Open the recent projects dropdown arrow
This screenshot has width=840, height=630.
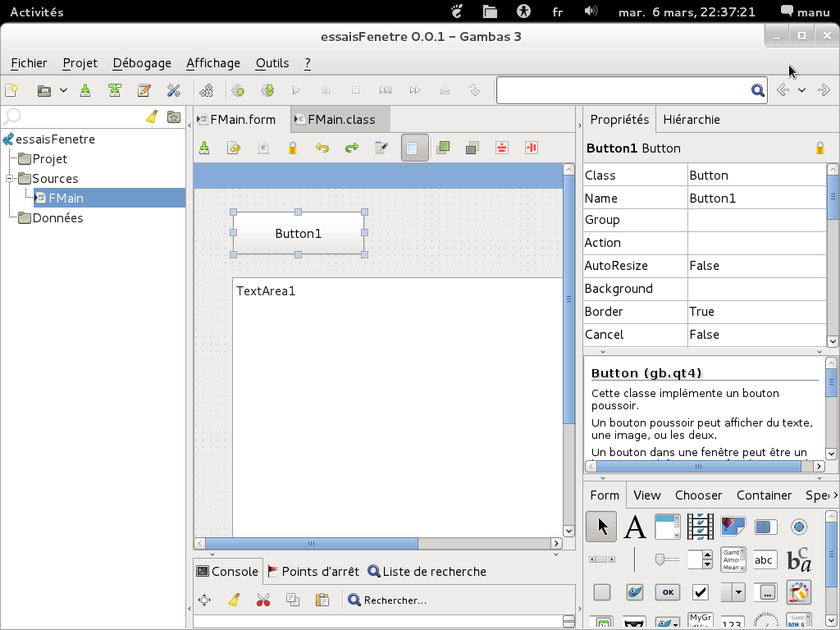point(63,90)
